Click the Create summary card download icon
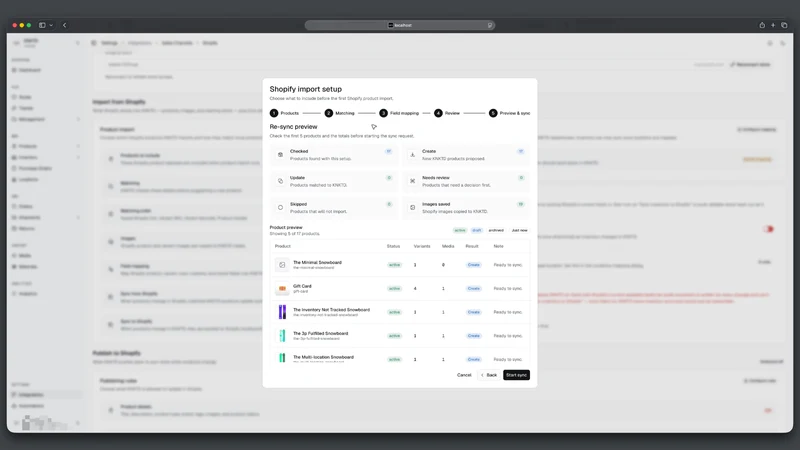Viewport: 800px width, 450px height. 412,155
